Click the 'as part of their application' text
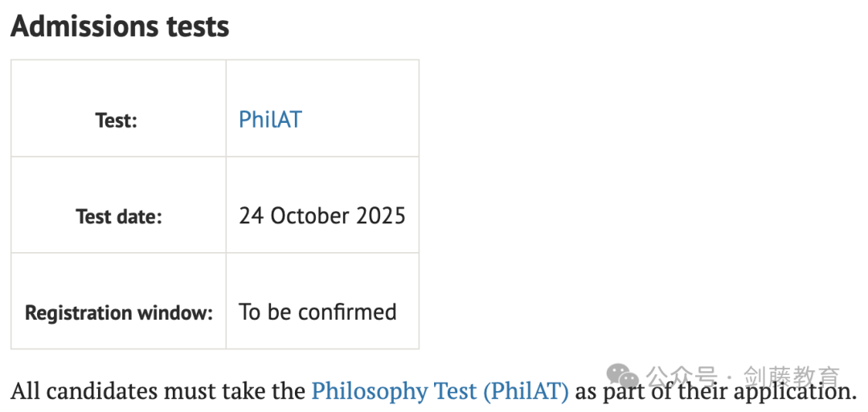 pos(712,391)
